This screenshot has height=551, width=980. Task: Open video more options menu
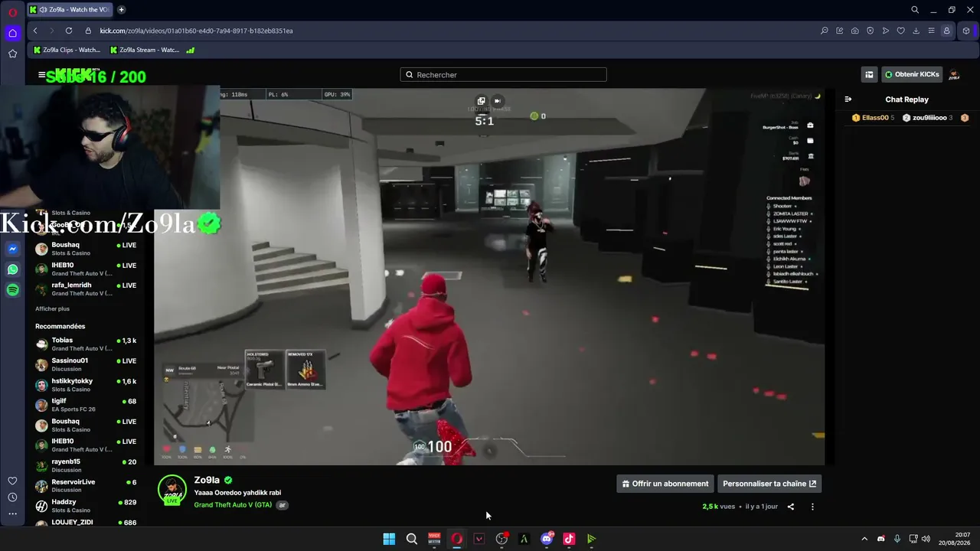point(812,507)
